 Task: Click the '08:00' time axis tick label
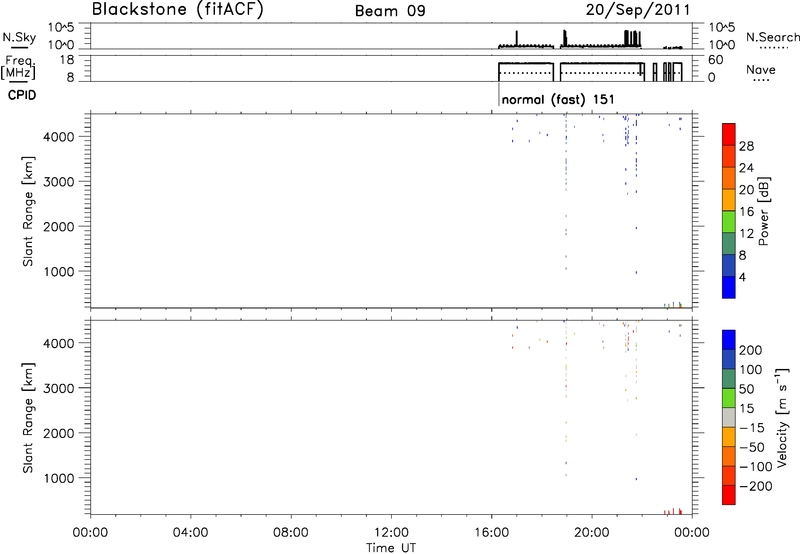click(291, 533)
